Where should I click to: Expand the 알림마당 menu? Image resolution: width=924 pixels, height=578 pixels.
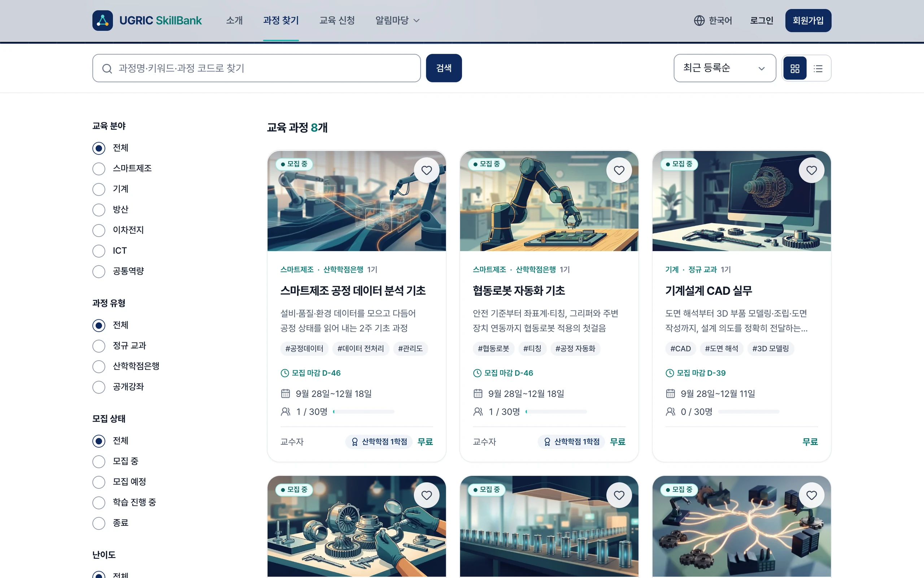397,21
